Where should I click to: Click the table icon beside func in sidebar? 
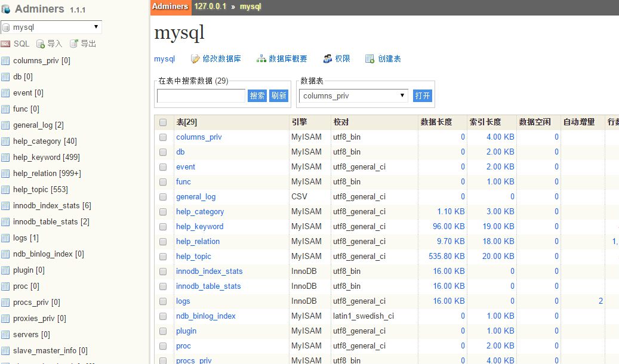[5, 109]
